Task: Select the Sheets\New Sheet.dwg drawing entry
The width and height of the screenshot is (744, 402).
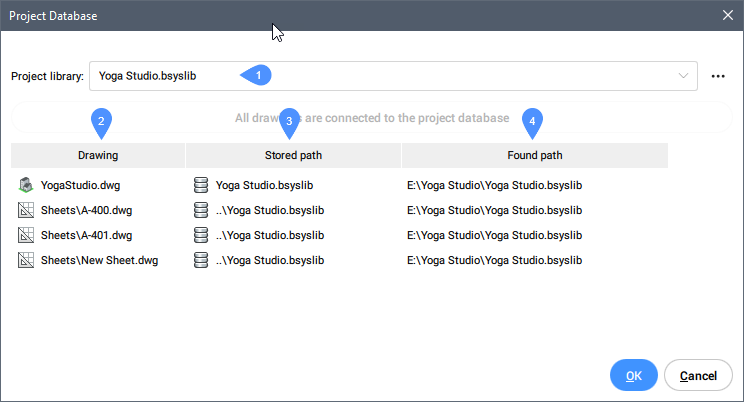Action: 99,260
